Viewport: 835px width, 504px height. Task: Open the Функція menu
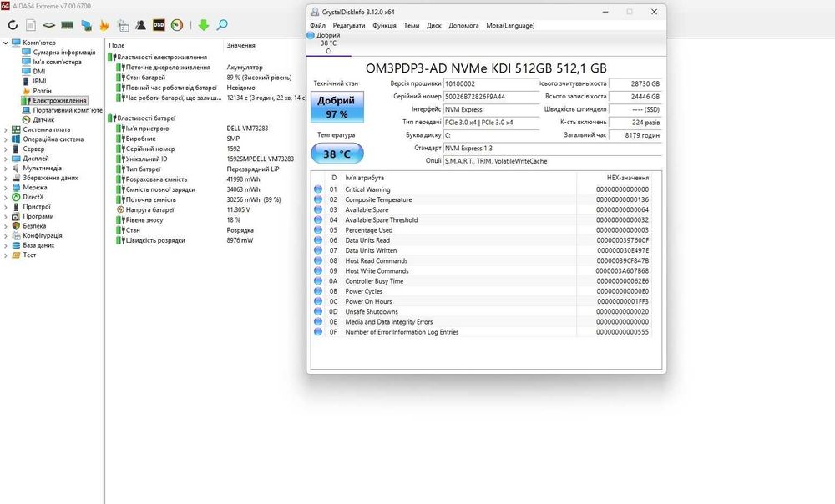coord(384,25)
